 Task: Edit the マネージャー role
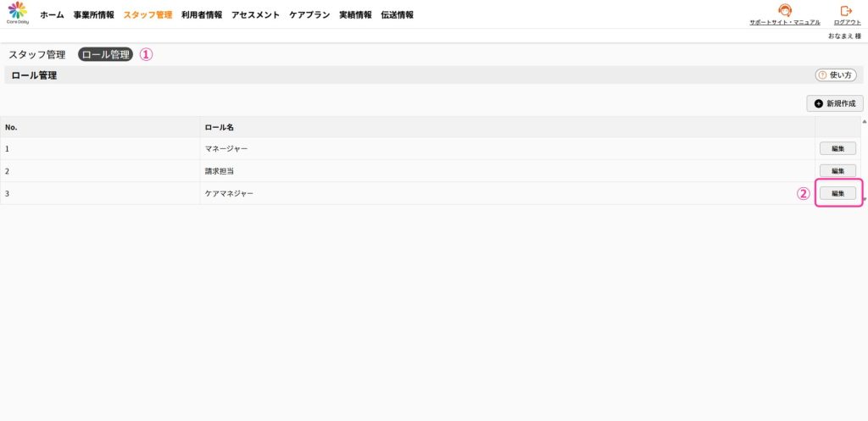tap(837, 148)
